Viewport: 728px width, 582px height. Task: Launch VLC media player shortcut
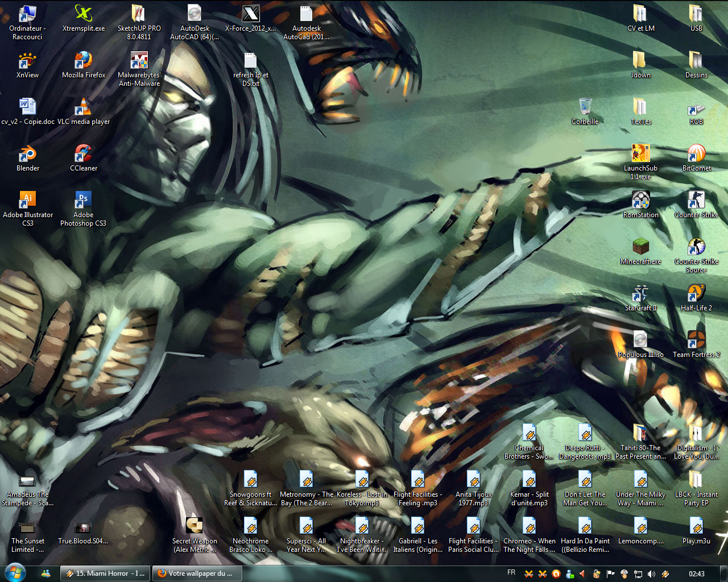tap(84, 112)
